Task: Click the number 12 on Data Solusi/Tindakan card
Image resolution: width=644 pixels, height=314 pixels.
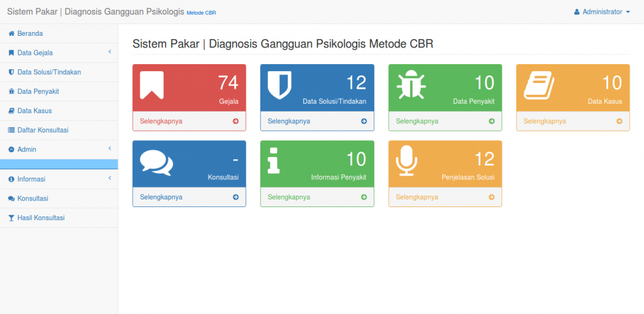Action: pos(356,83)
